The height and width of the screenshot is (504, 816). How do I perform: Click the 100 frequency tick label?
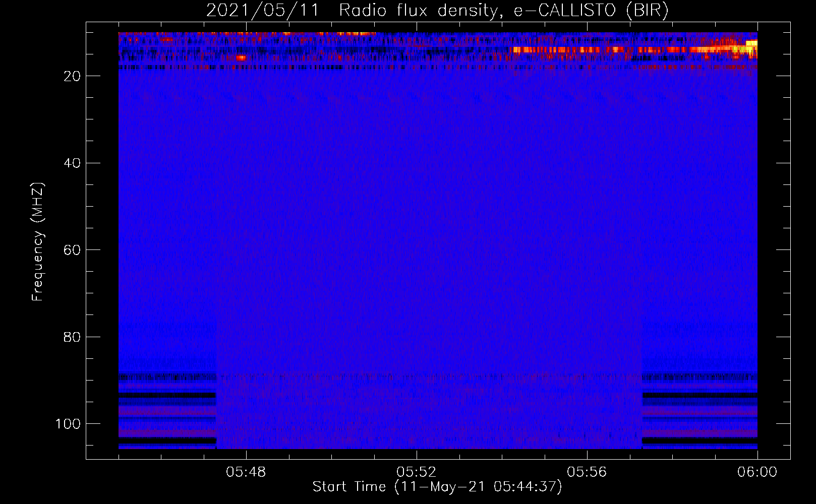click(x=69, y=424)
